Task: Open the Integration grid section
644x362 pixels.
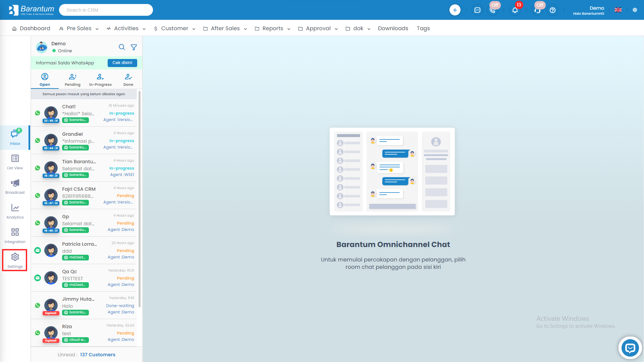Action: pyautogui.click(x=15, y=236)
